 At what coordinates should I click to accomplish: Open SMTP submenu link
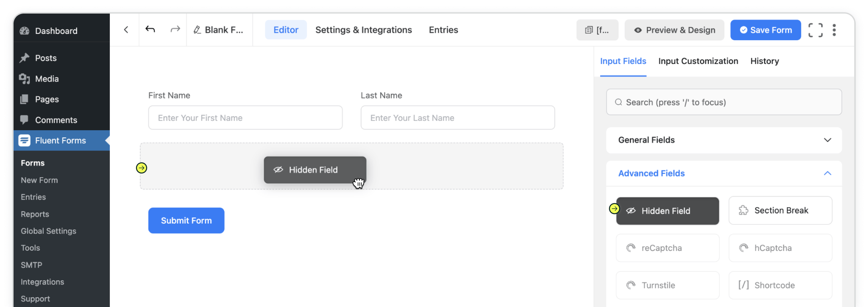click(31, 265)
